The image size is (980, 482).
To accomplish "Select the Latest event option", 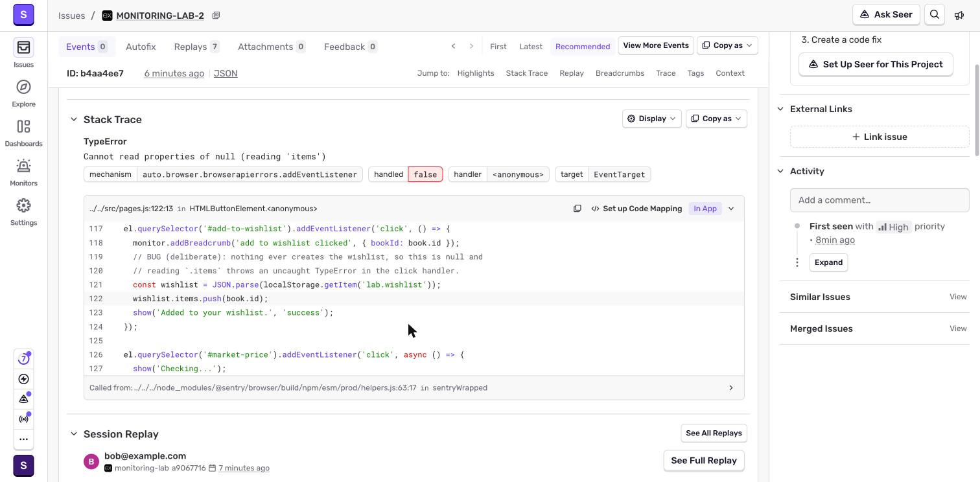I will click(531, 47).
